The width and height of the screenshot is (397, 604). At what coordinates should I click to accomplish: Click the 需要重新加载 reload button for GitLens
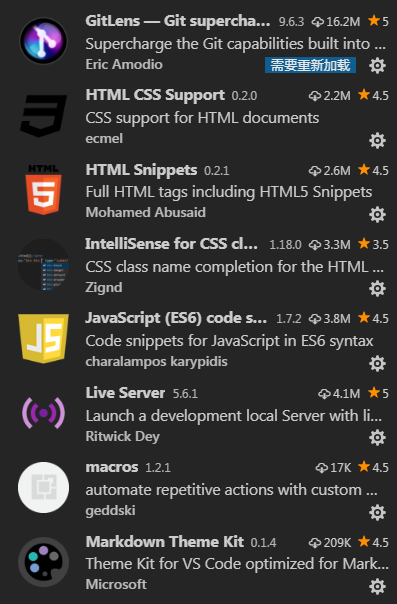pyautogui.click(x=310, y=65)
